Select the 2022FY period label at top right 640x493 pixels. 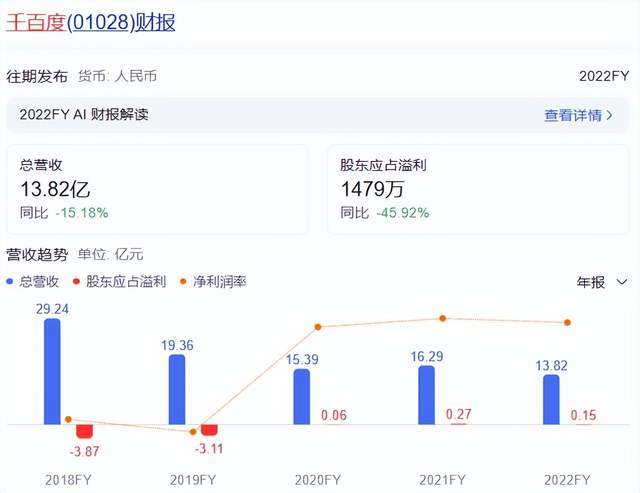coord(604,76)
